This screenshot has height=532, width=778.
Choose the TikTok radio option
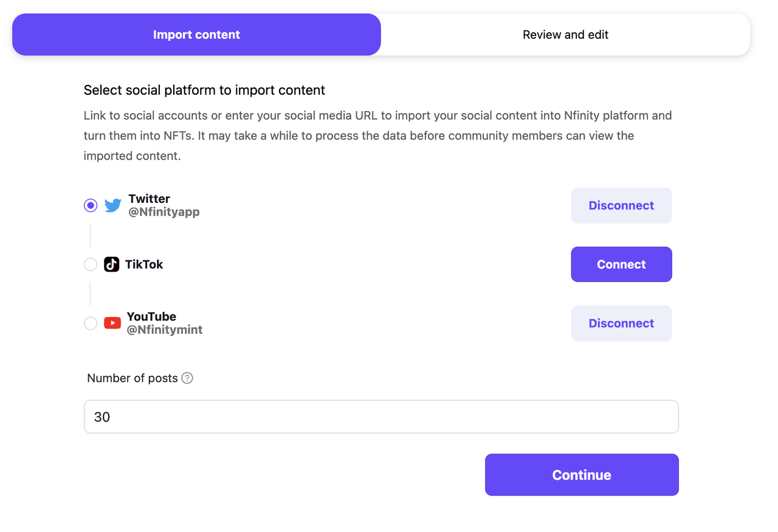[91, 264]
